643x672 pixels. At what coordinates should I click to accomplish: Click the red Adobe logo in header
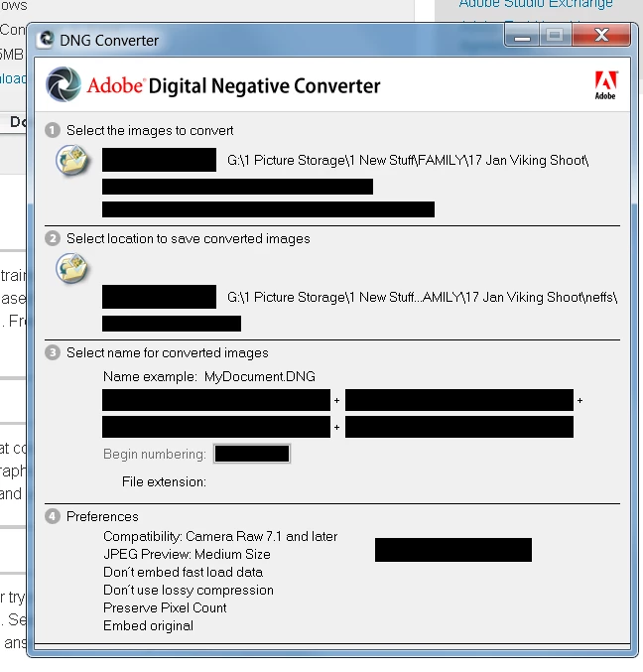(x=605, y=85)
